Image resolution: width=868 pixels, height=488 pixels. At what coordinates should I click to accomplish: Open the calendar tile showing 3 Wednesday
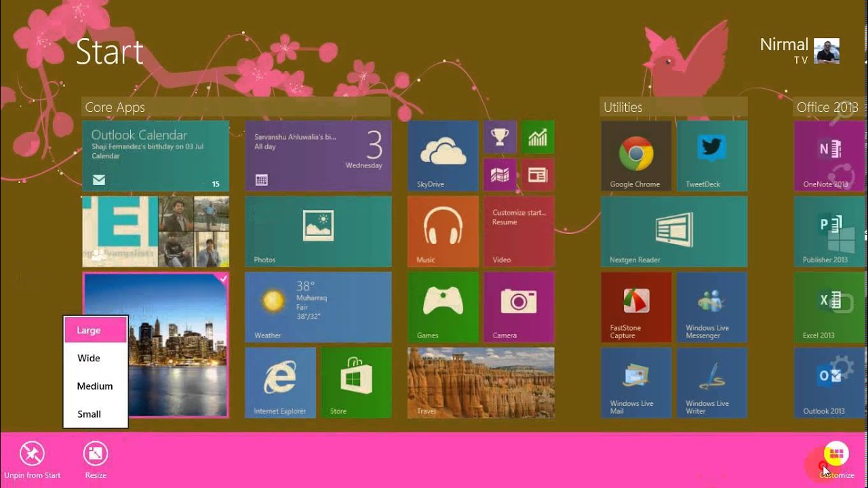coord(318,156)
